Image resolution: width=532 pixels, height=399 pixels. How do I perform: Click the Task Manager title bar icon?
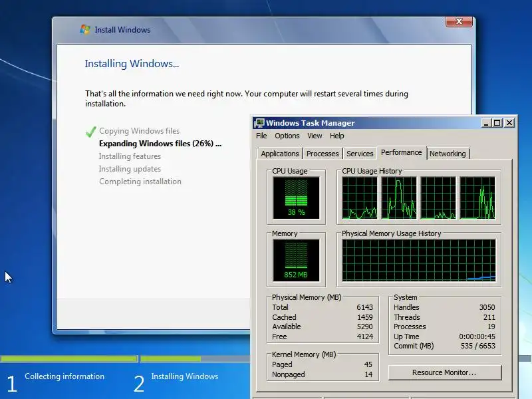(x=259, y=123)
